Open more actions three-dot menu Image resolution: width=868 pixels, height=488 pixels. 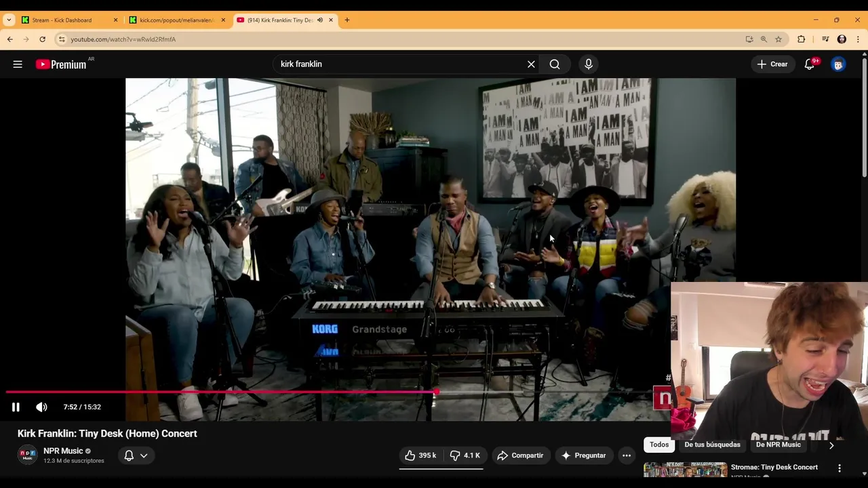tap(627, 455)
